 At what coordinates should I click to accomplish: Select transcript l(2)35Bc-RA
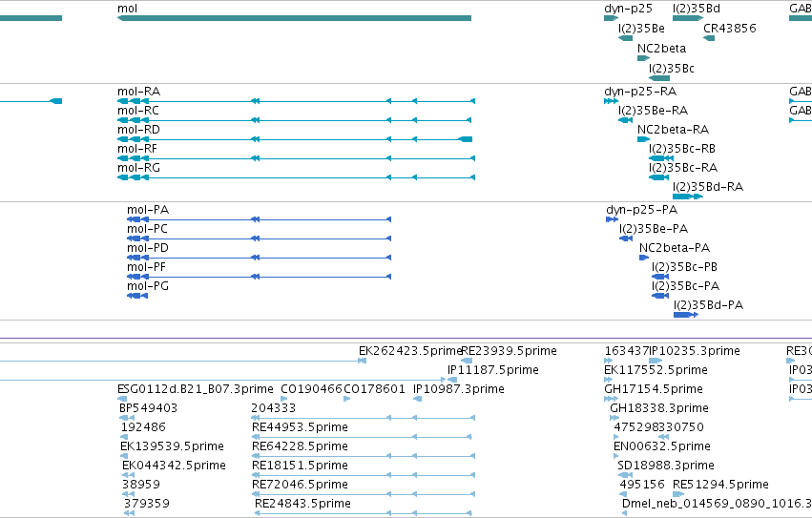point(658,177)
